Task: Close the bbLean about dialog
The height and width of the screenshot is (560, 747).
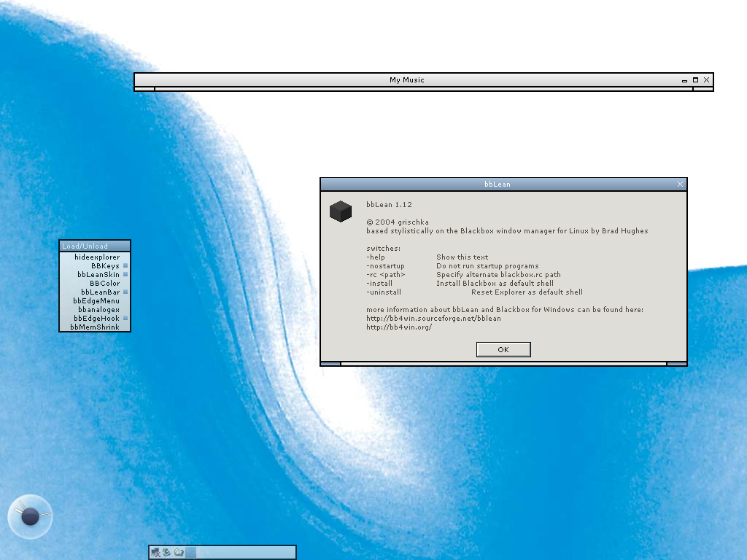Action: pos(680,184)
